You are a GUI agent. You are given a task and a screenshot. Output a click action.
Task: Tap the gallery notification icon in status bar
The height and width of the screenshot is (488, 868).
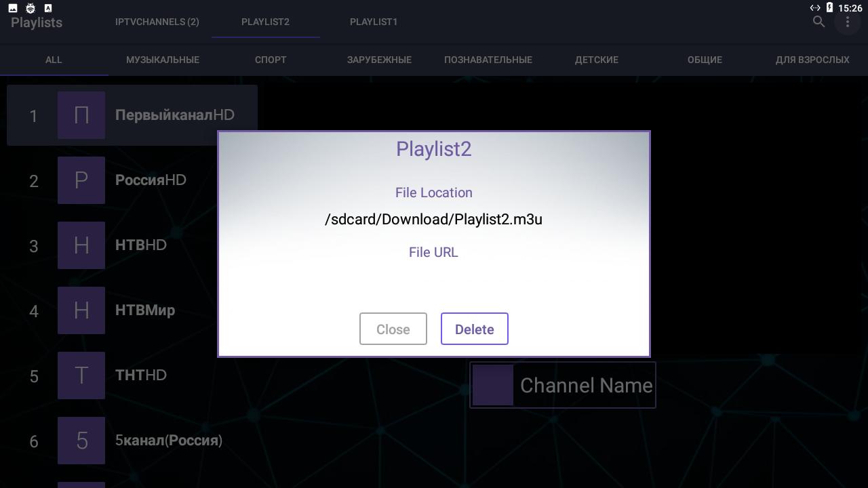click(12, 8)
